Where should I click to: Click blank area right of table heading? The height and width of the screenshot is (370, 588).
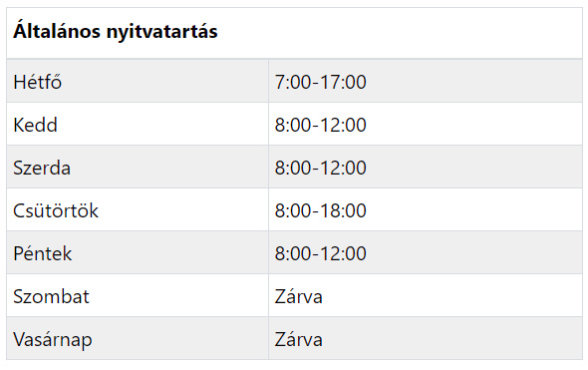(x=400, y=33)
